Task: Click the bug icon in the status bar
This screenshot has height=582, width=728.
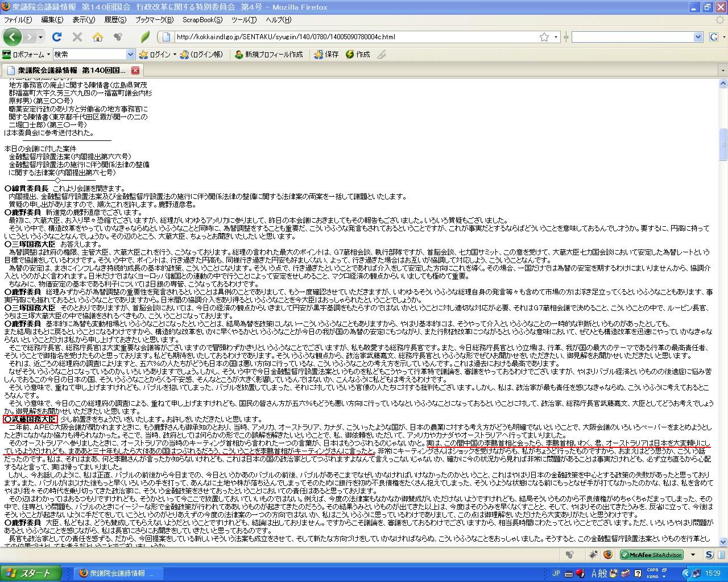Action: [593, 555]
